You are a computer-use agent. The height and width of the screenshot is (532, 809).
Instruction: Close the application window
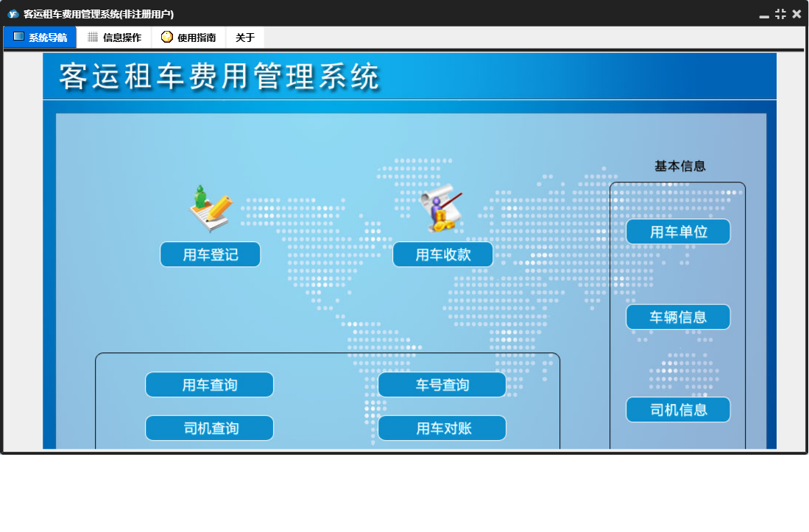pyautogui.click(x=796, y=14)
